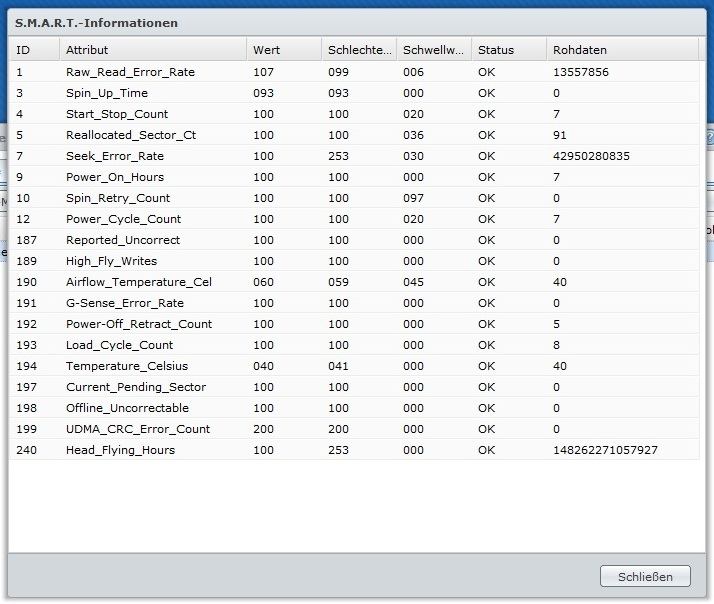Image resolution: width=714 pixels, height=604 pixels.
Task: Sort by the Attribut column header
Action: (153, 50)
